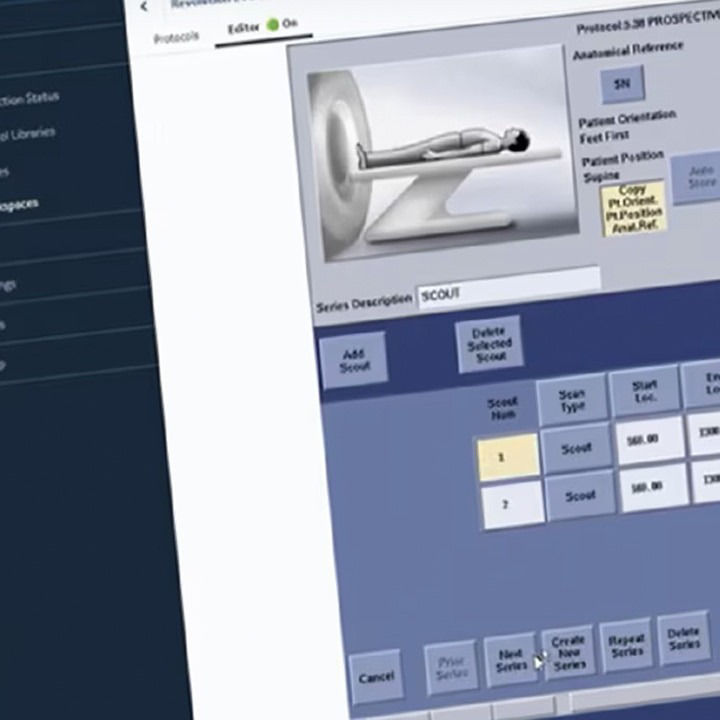Click Delete Selected Scout button
This screenshot has height=720, width=720.
coord(489,344)
